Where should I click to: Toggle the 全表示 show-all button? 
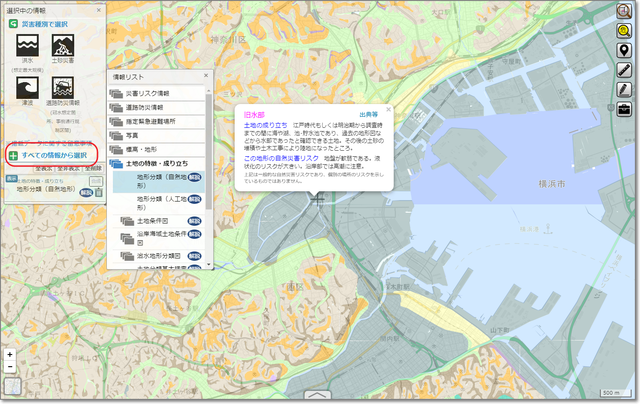point(45,169)
